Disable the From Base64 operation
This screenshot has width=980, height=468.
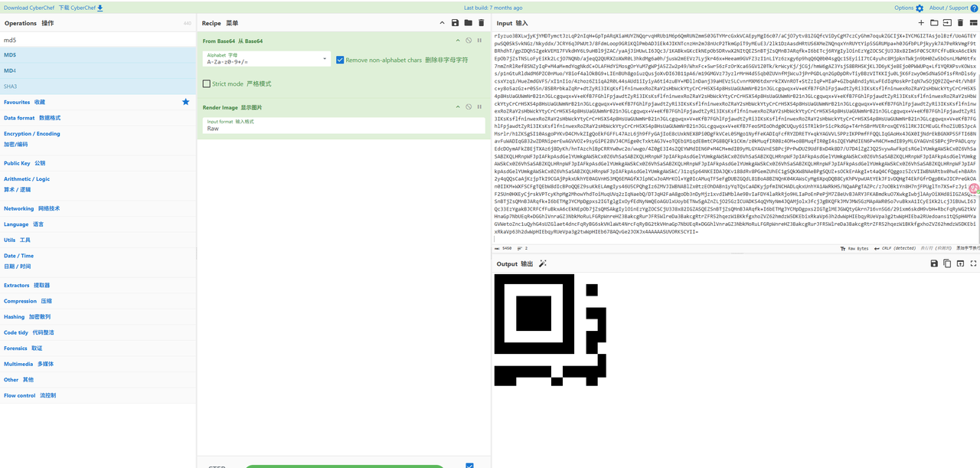tap(469, 41)
